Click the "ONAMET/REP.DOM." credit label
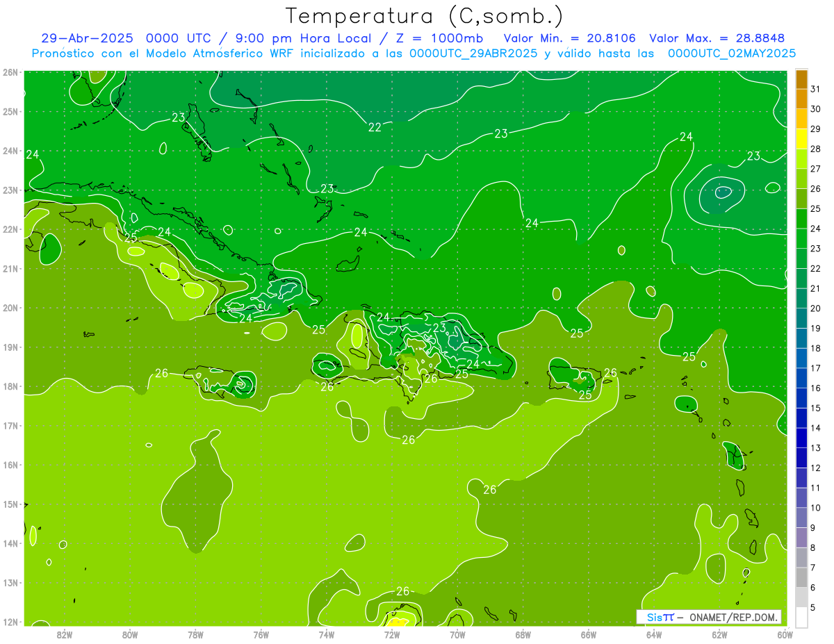The height and width of the screenshot is (644, 834). coord(733,617)
